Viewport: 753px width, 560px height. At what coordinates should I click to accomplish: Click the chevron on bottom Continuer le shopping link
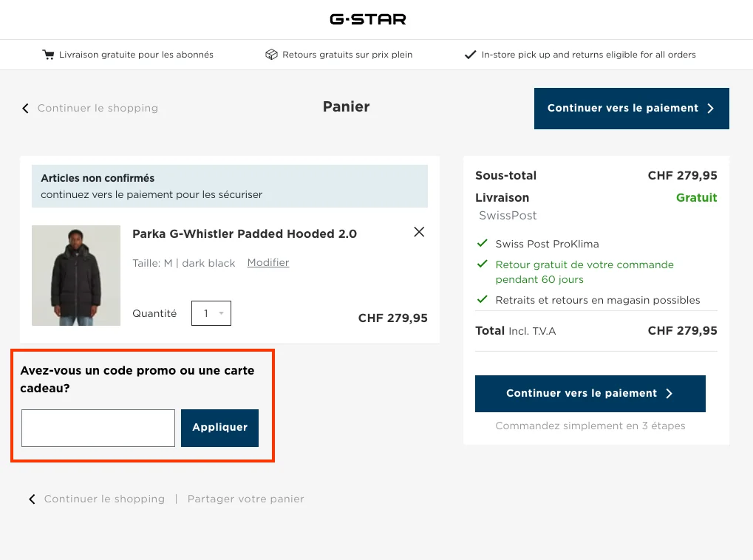pos(32,499)
